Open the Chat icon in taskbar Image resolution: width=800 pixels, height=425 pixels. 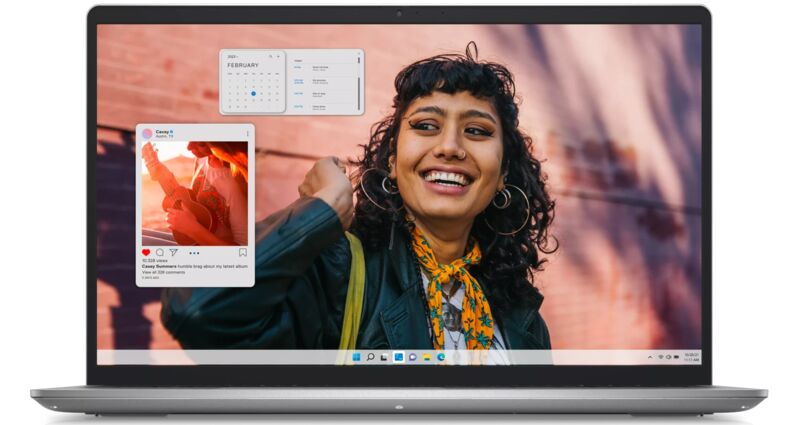[413, 357]
